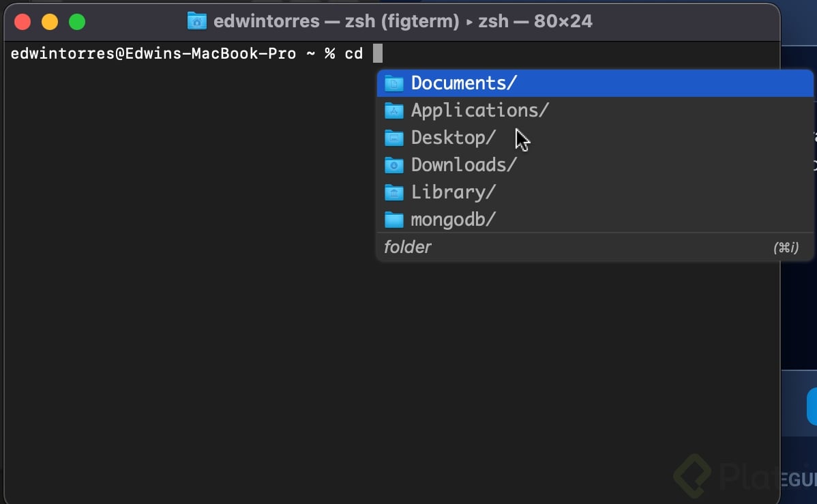The height and width of the screenshot is (504, 817).
Task: Pick Downloads/ from the suggestions
Action: click(462, 165)
